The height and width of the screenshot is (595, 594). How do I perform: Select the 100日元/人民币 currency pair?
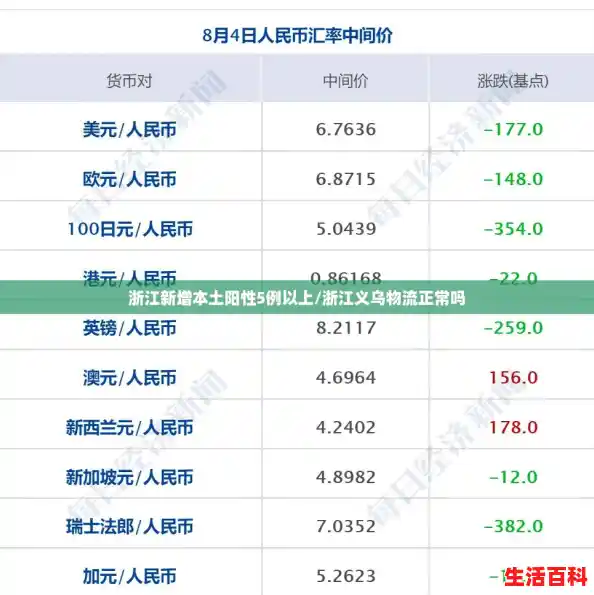(x=130, y=229)
